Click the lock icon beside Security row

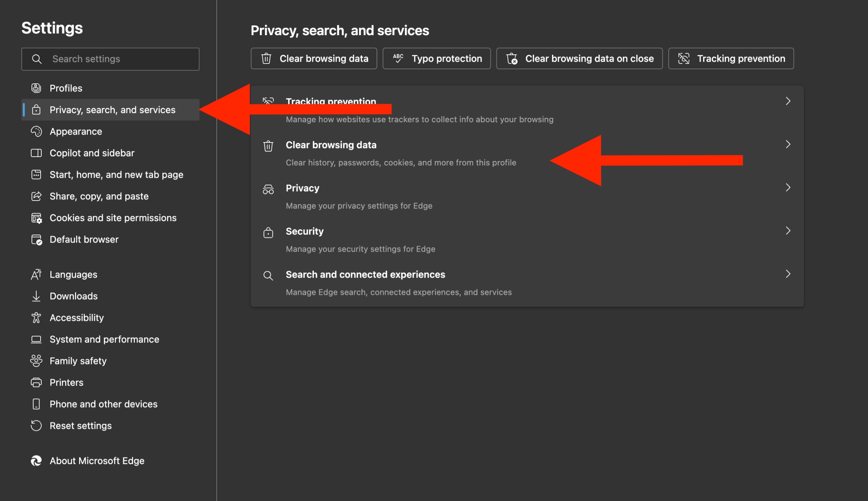point(268,232)
